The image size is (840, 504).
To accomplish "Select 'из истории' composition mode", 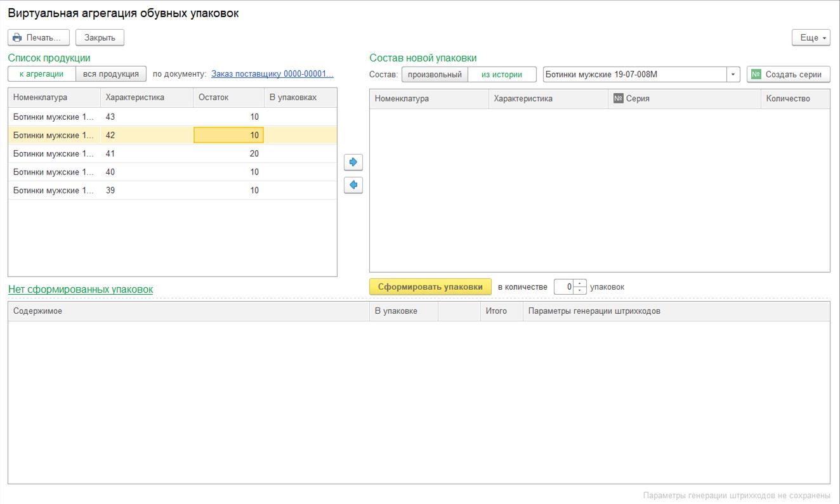I will pos(502,75).
